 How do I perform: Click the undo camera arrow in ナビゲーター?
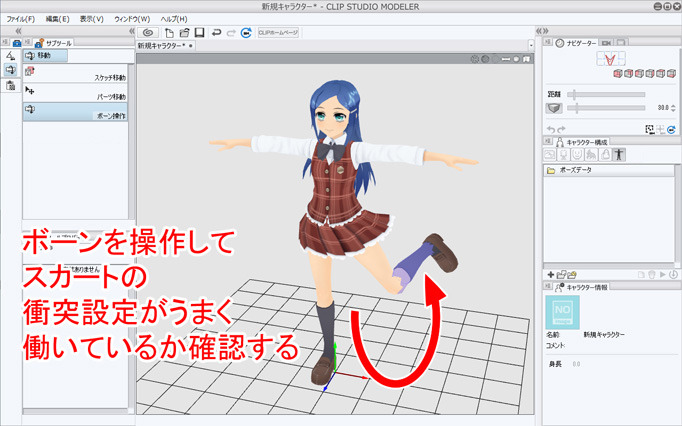coord(551,130)
